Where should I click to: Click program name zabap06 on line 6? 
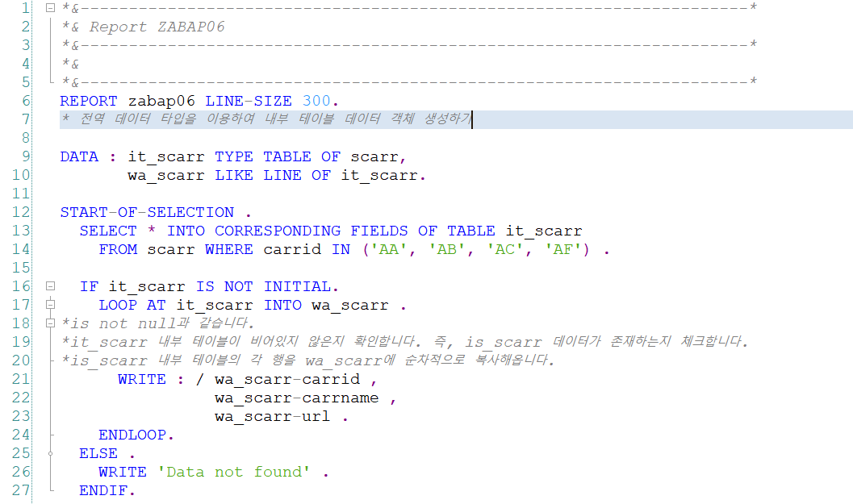pyautogui.click(x=161, y=101)
